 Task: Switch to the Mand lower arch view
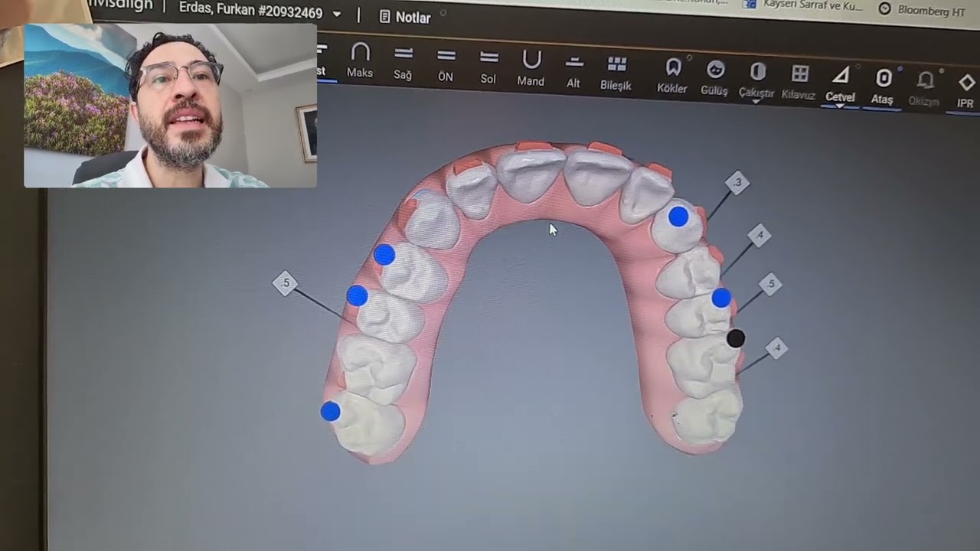[531, 69]
